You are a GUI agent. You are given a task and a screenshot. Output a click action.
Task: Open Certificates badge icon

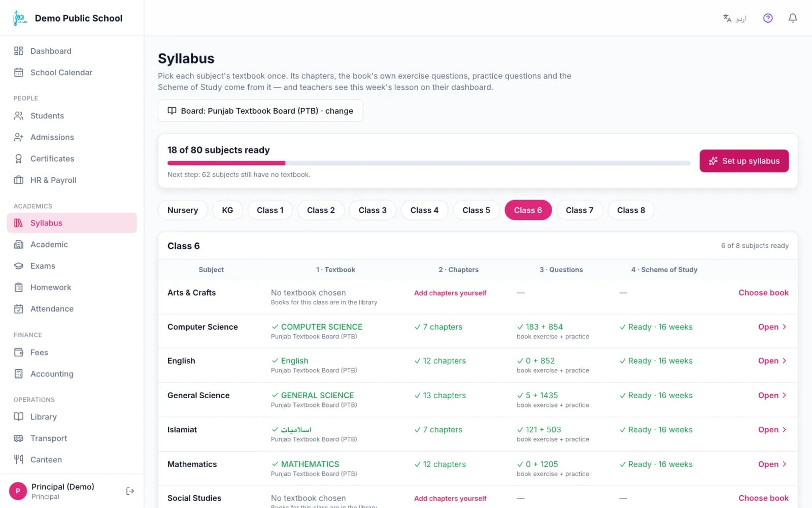[19, 158]
